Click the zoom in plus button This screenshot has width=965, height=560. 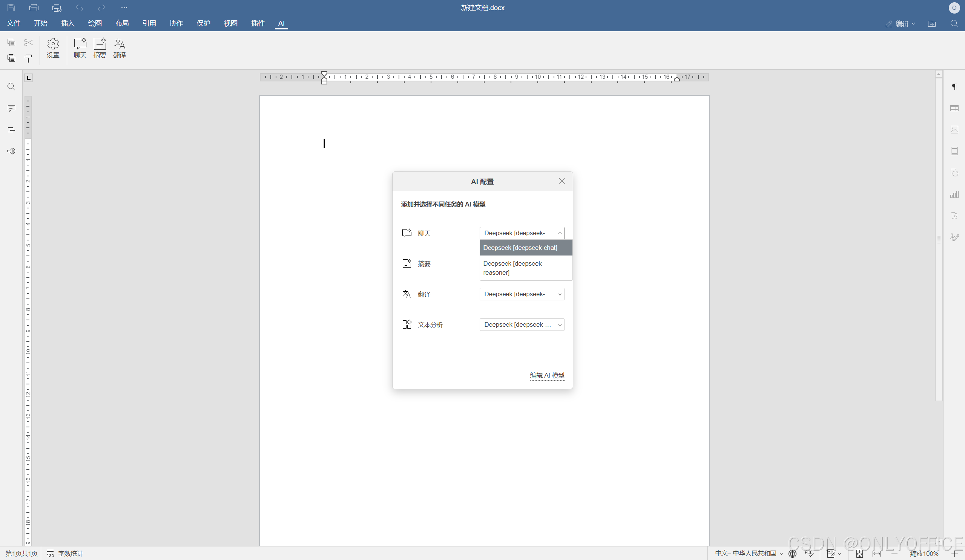955,554
